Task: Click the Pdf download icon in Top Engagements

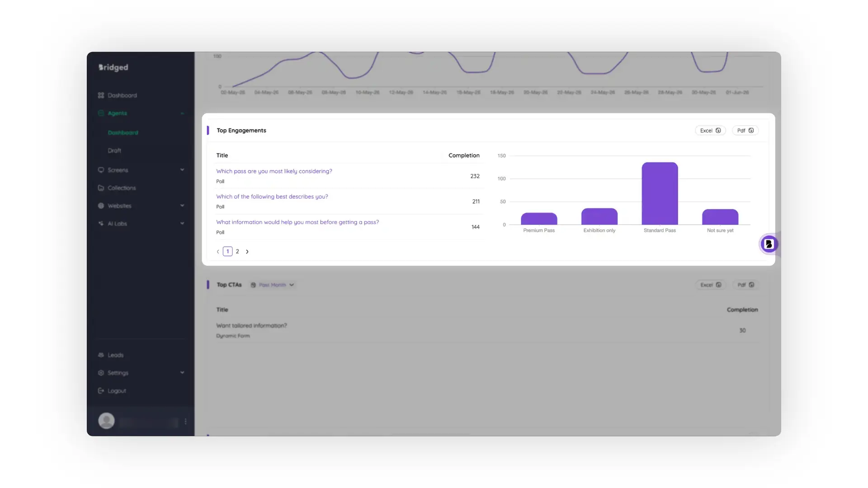Action: [751, 131]
